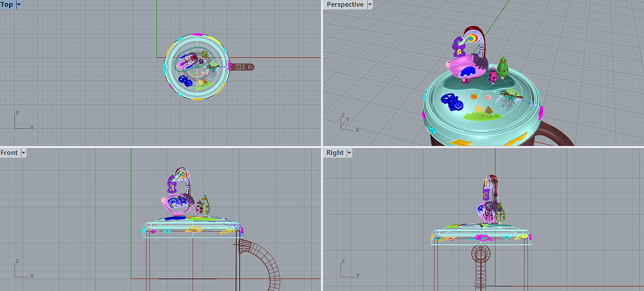
Task: Click the Front viewport title label
Action: [9, 153]
